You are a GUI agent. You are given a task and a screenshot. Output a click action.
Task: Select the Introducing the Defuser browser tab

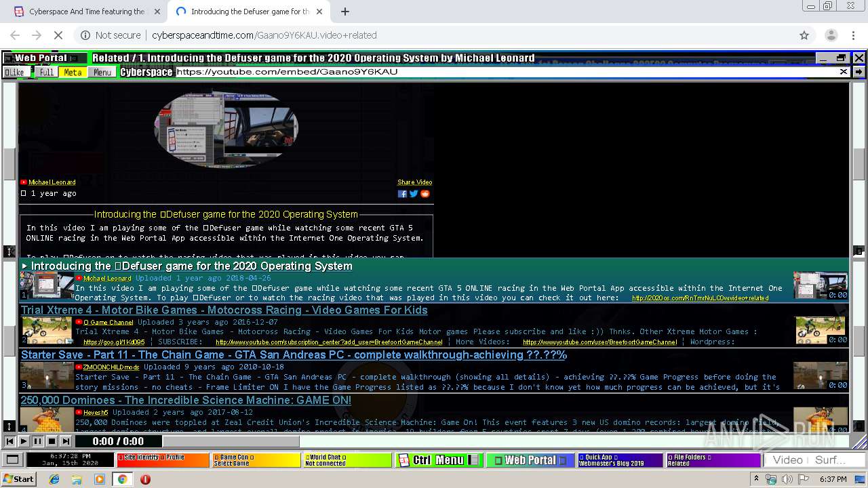pos(248,12)
